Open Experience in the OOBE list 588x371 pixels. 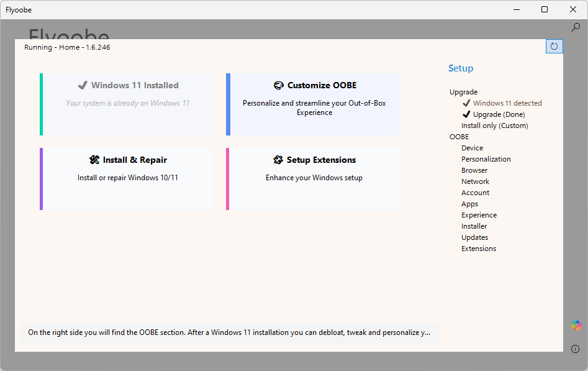click(479, 215)
